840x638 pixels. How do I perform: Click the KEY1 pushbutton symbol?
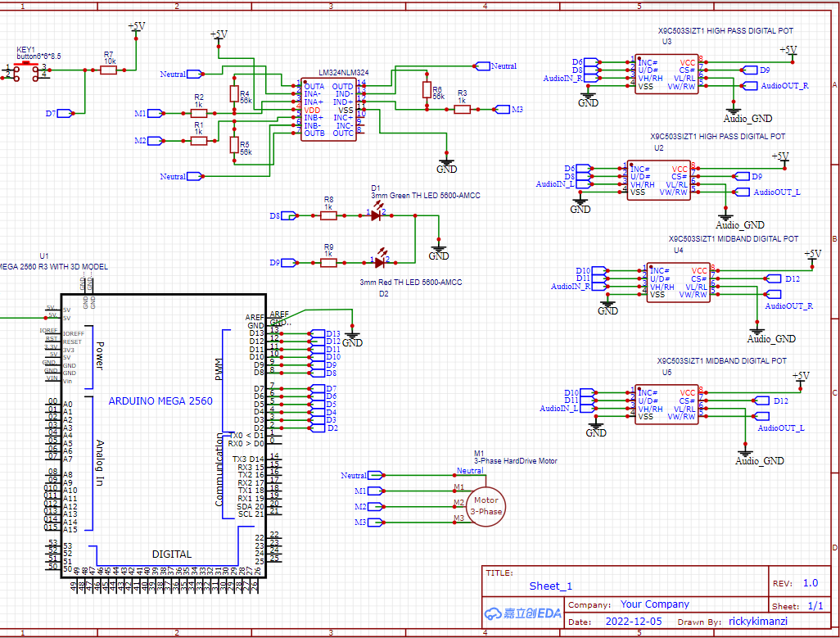click(x=25, y=72)
